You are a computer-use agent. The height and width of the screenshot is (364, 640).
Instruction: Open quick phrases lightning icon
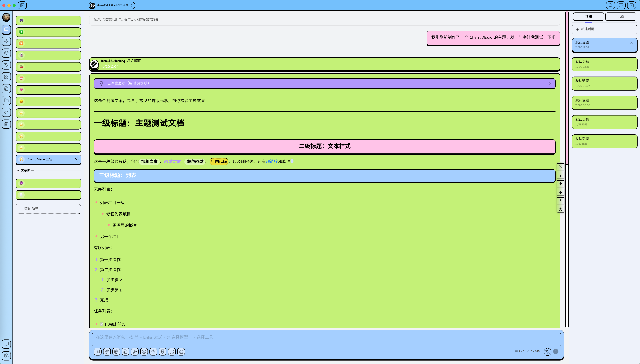tap(153, 352)
